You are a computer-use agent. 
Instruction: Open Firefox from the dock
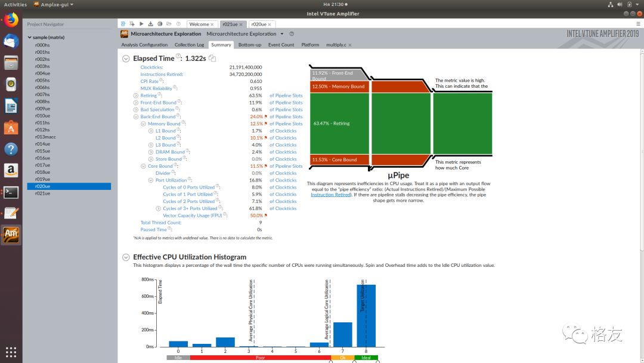point(11,20)
